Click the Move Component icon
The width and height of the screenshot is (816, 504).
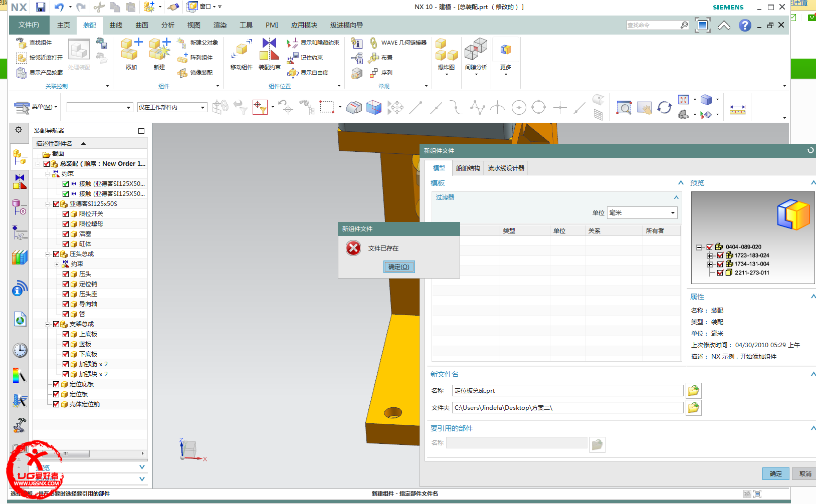tap(242, 49)
